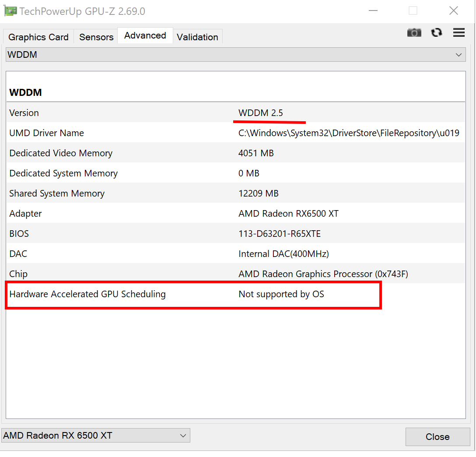The image size is (476, 457).
Task: Click the DAC row label
Action: click(18, 253)
